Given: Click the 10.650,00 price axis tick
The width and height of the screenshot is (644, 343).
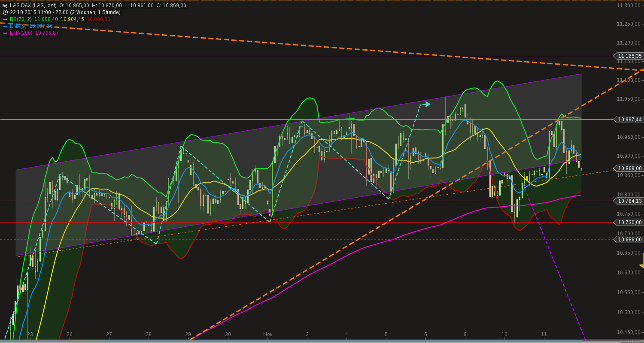Looking at the screenshot, I should pyautogui.click(x=629, y=253).
